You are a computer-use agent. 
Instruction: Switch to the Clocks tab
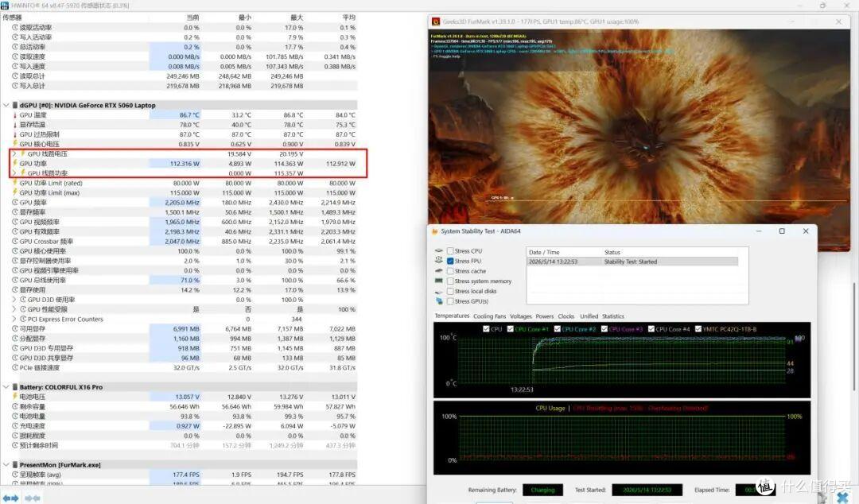coord(566,316)
